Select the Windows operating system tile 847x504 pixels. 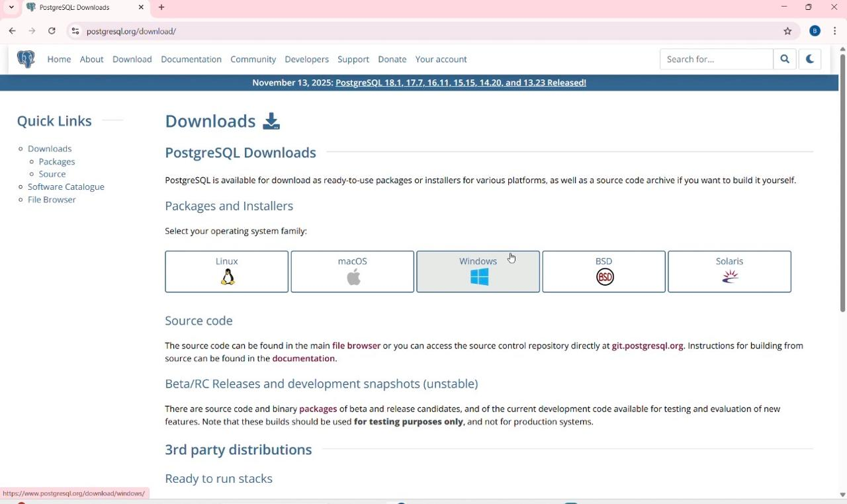pos(478,271)
